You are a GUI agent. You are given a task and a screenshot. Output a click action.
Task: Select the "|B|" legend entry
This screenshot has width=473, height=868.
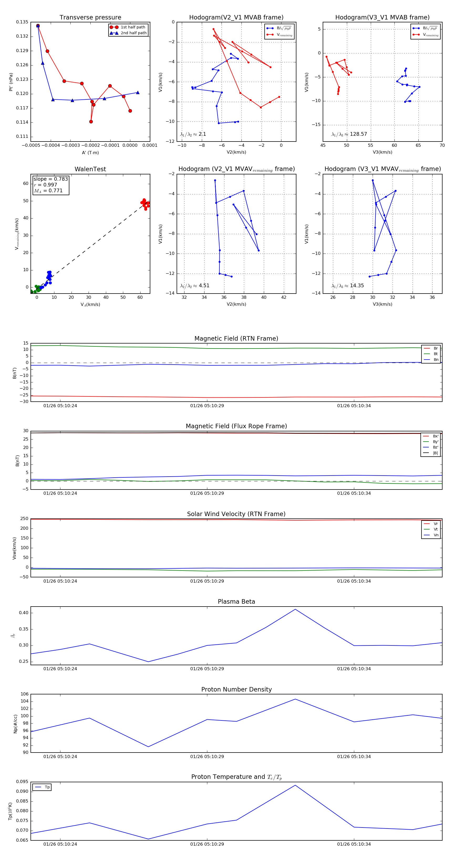(431, 453)
